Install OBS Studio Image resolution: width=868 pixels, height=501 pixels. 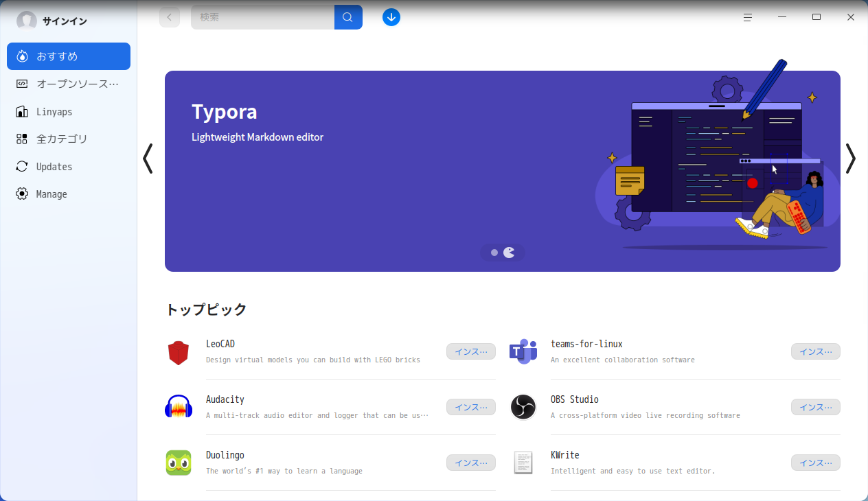point(816,407)
